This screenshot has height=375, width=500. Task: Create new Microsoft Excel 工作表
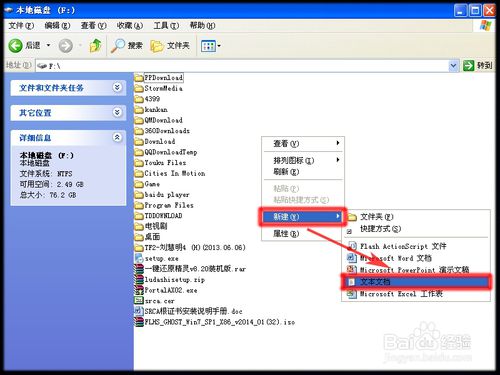416,294
